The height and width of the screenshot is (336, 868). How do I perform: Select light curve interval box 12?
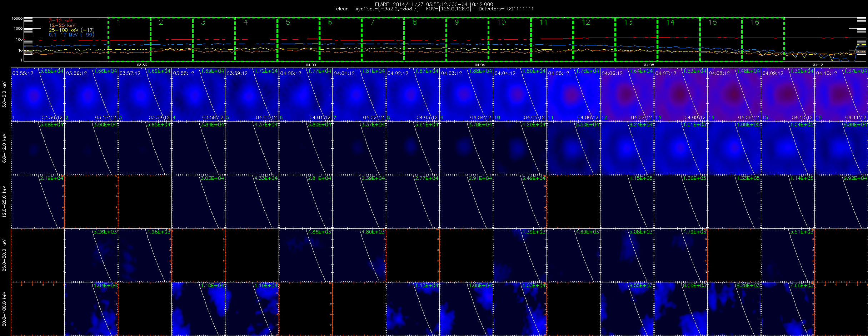pos(594,39)
